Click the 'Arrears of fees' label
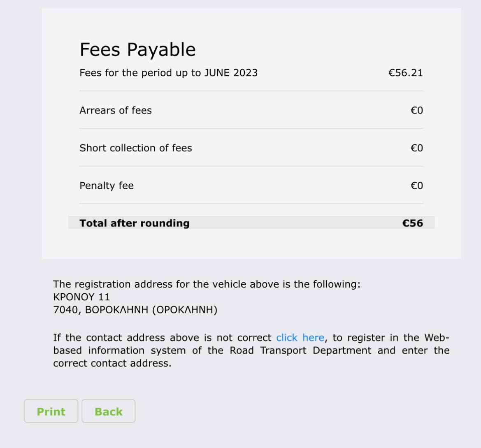This screenshot has width=481, height=448. click(x=116, y=110)
